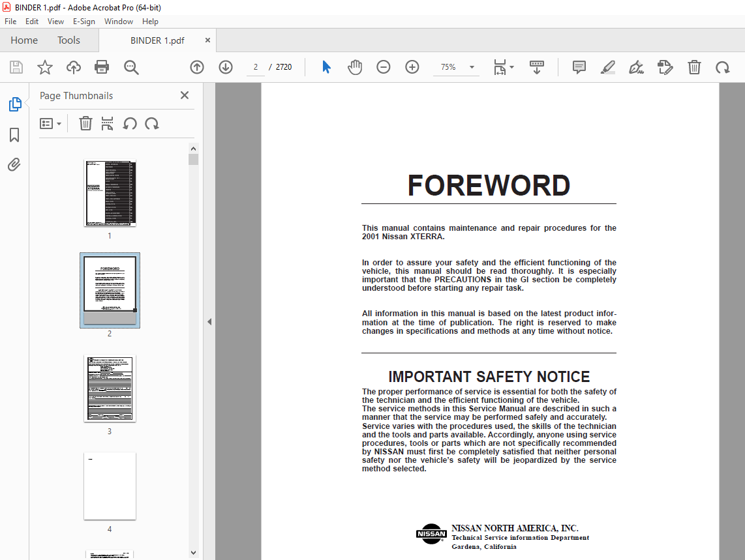The width and height of the screenshot is (745, 560).
Task: Open the View menu
Action: click(x=55, y=22)
